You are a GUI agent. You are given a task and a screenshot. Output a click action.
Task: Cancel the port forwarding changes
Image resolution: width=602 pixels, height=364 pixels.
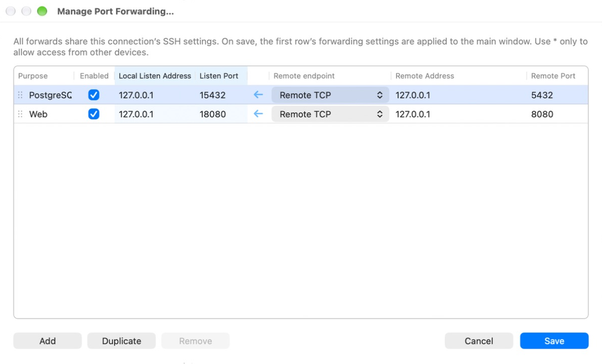479,341
